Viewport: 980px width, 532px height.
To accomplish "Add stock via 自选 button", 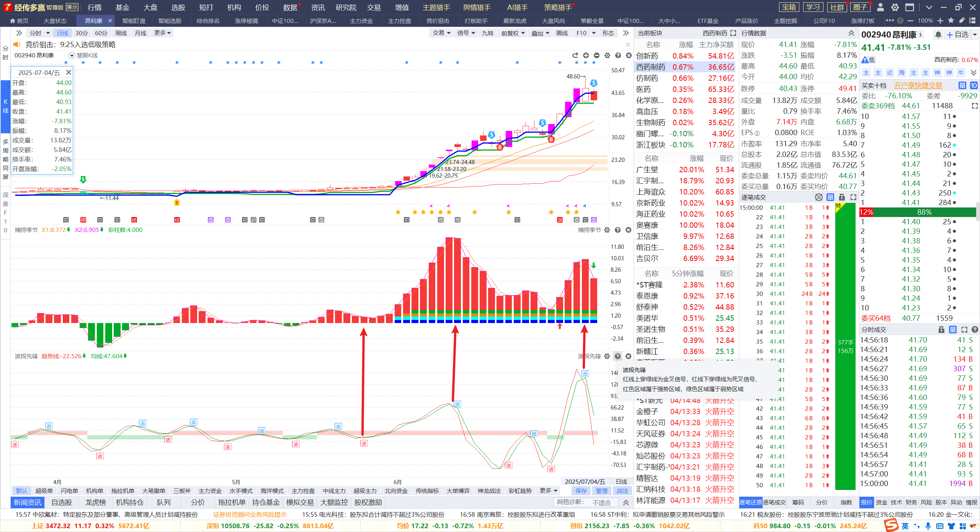I will pos(958,35).
